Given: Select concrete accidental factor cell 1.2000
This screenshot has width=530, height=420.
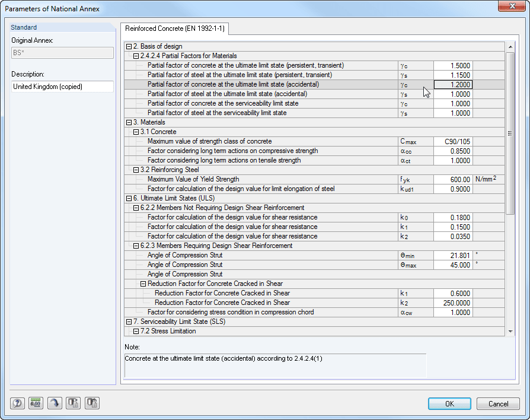Looking at the screenshot, I should pyautogui.click(x=453, y=85).
